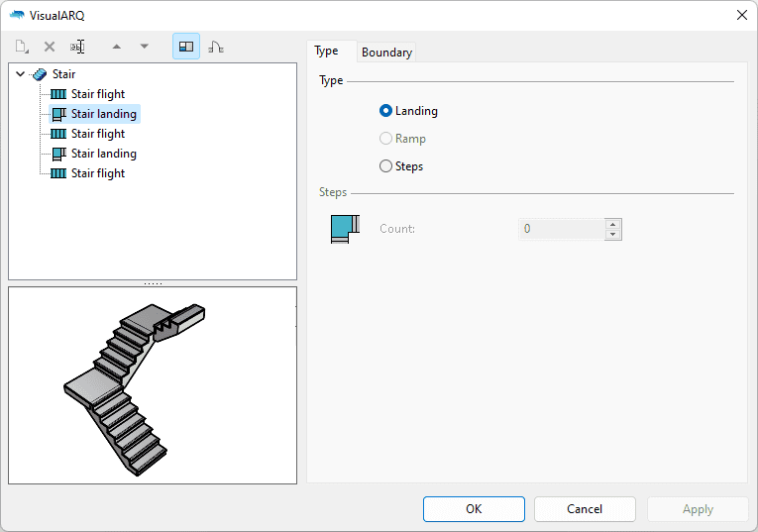This screenshot has width=758, height=532.
Task: Decrease the step Count with down arrow
Action: pyautogui.click(x=613, y=235)
